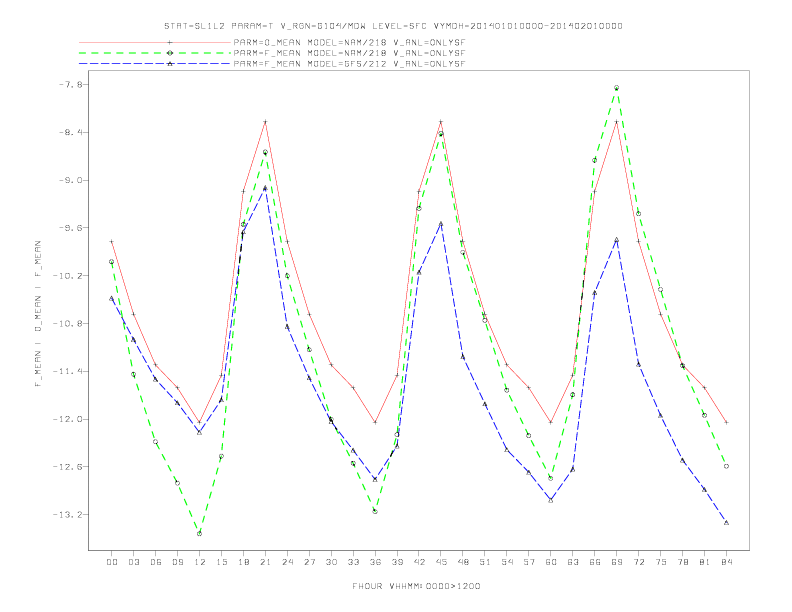Click the green circle marker at hour 12 minimum

[x=200, y=534]
